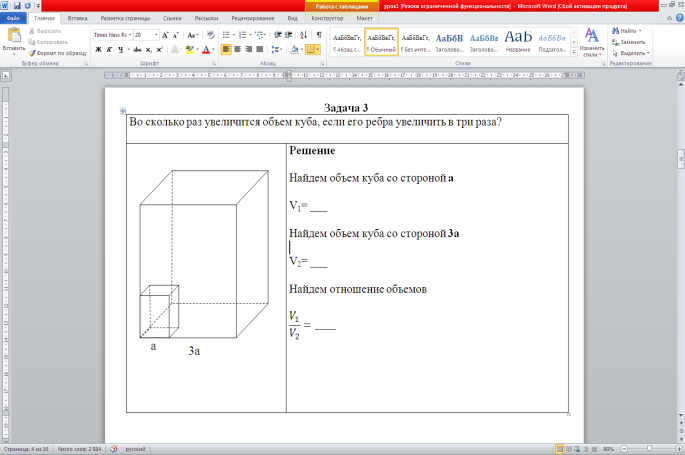The height and width of the screenshot is (455, 685).
Task: Click the sort icon in paragraph group
Action: (x=305, y=34)
